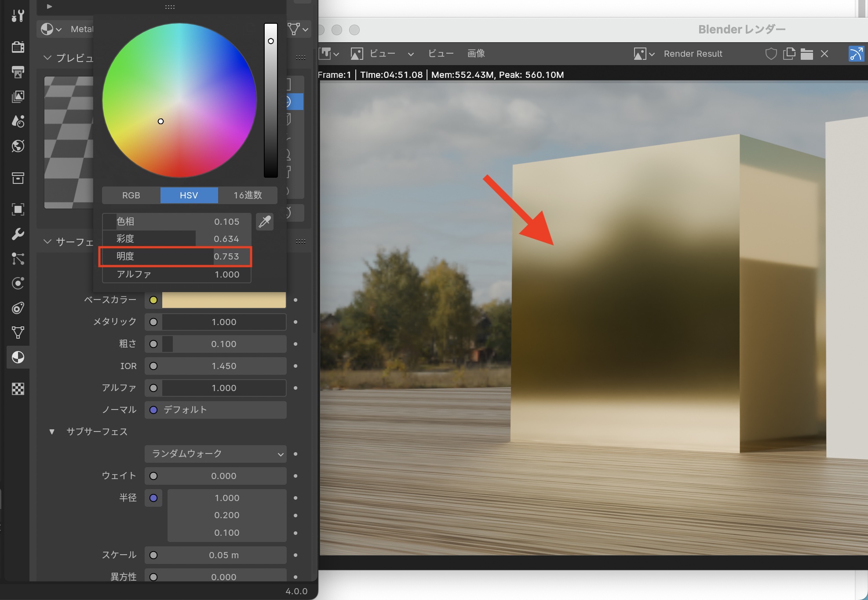
Task: Toggle animate property dot next to 粗さ
Action: 295,344
